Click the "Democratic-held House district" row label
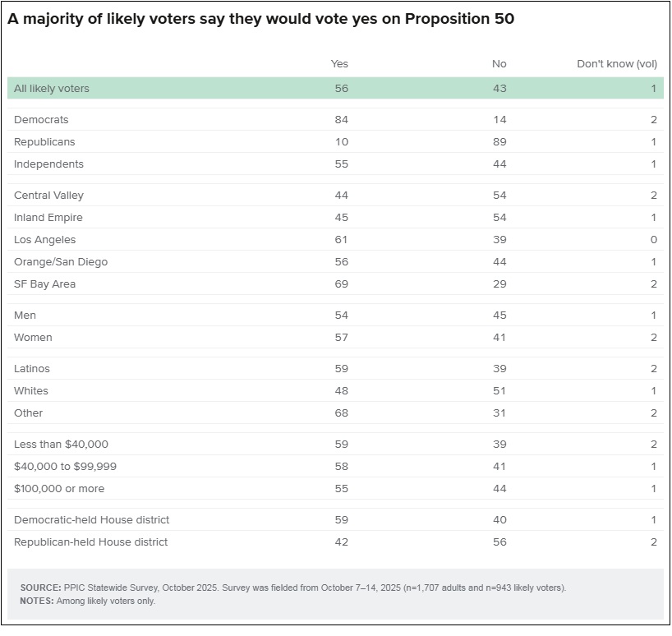672x636 pixels. click(x=92, y=520)
